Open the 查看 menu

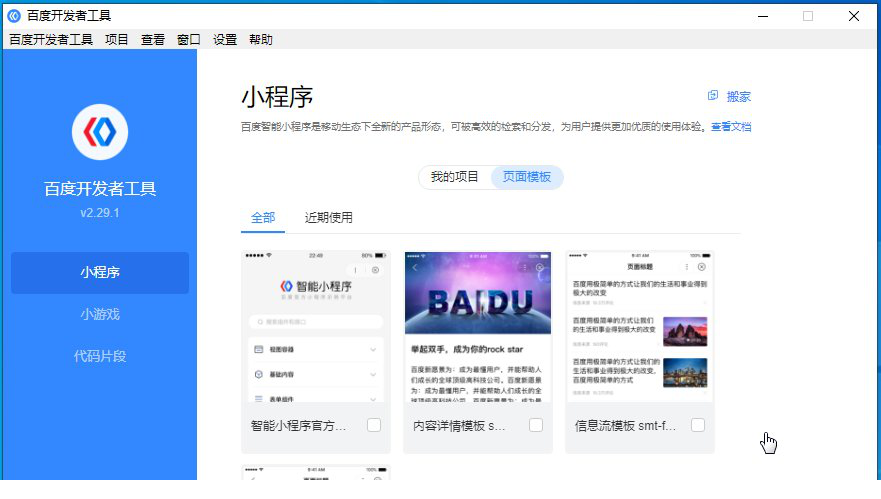[x=152, y=39]
